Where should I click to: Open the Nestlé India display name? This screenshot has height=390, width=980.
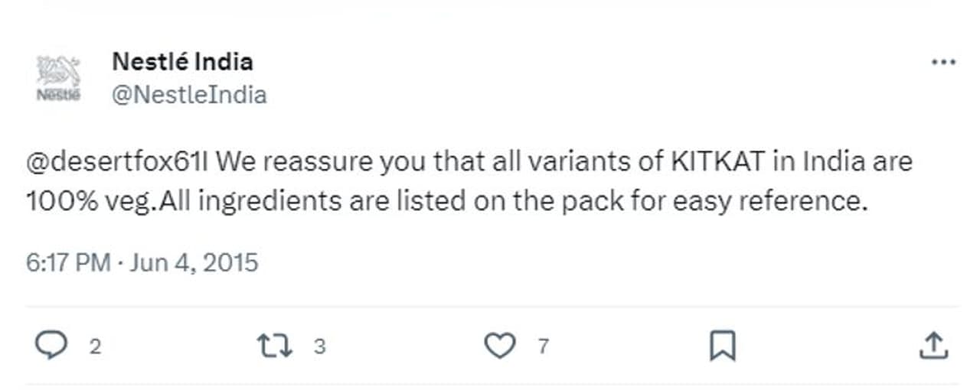click(182, 61)
